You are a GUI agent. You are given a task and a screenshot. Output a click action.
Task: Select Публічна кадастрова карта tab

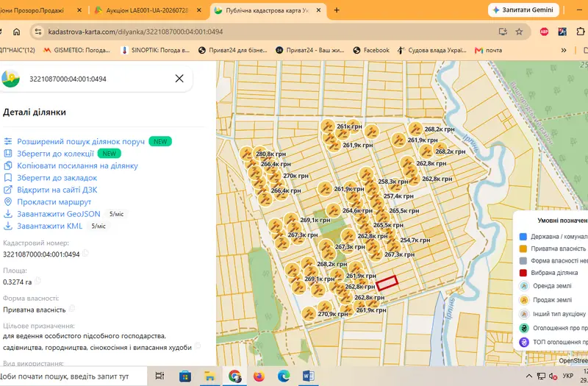268,10
